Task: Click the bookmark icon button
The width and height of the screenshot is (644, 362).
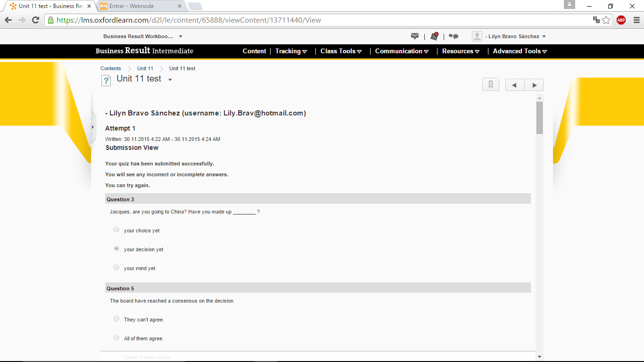Action: point(491,85)
